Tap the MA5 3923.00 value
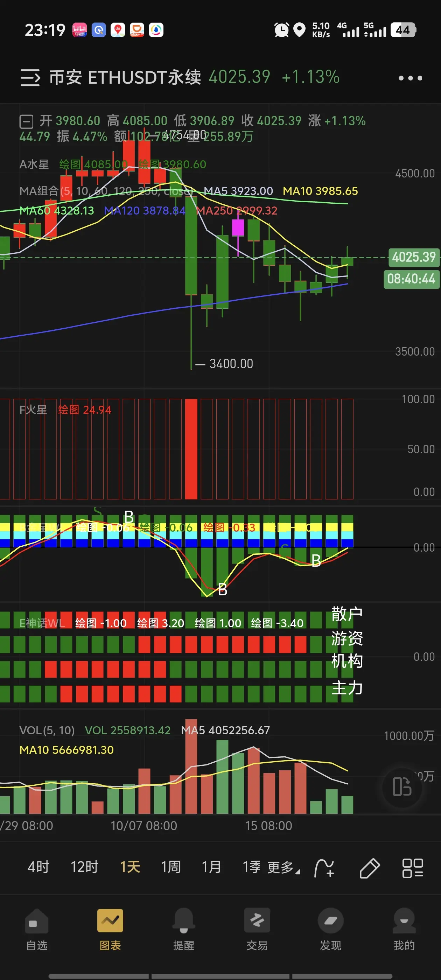The image size is (441, 980). pyautogui.click(x=238, y=191)
